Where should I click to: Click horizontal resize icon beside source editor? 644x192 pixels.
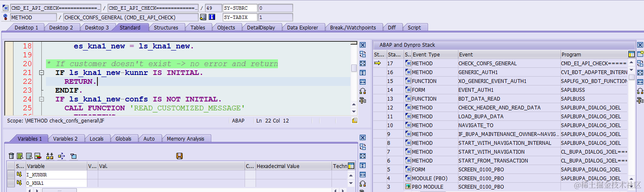pyautogui.click(x=362, y=82)
